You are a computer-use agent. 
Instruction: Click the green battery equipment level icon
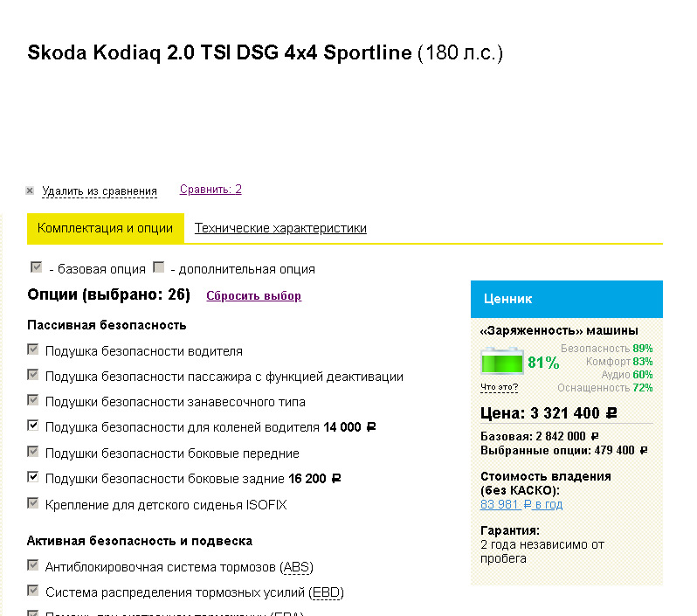pos(502,362)
